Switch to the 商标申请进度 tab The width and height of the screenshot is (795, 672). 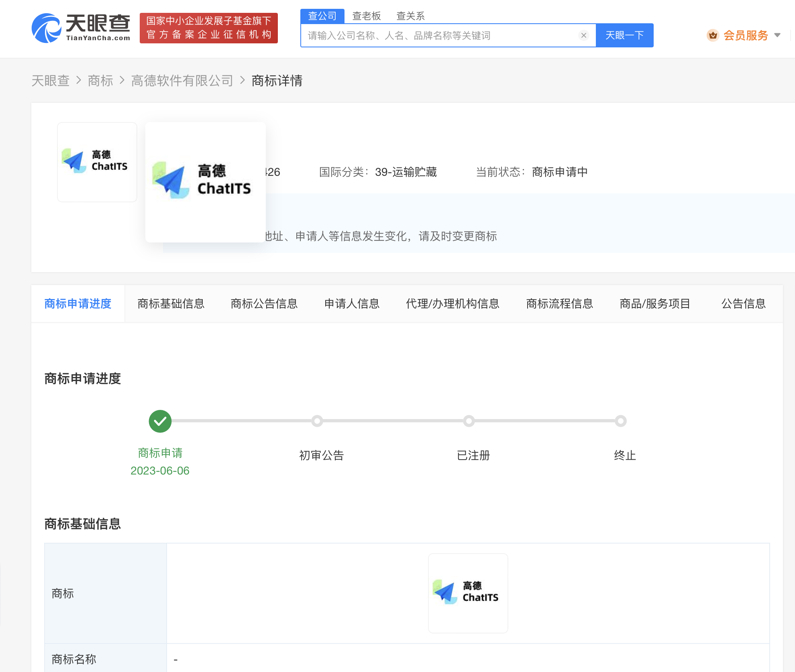pyautogui.click(x=78, y=303)
